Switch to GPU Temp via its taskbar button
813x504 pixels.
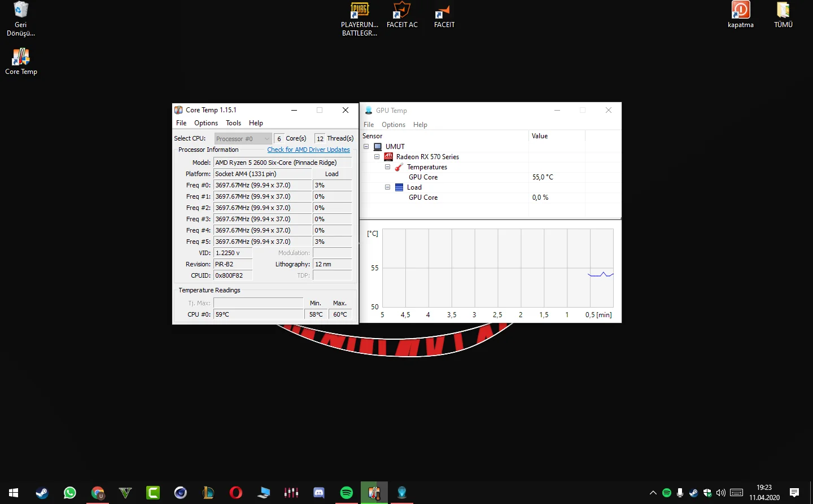[402, 493]
